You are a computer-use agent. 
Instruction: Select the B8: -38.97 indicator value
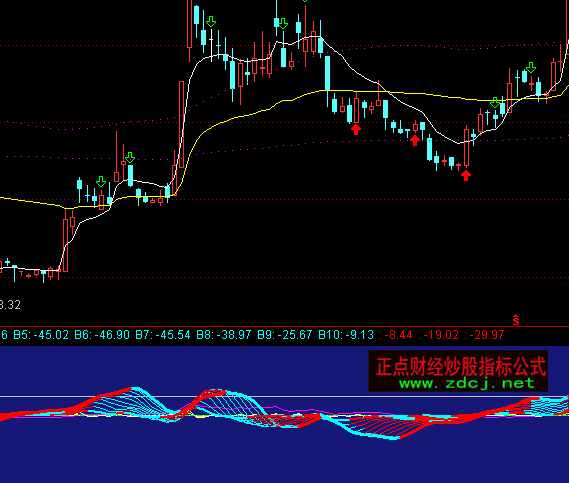pos(224,335)
